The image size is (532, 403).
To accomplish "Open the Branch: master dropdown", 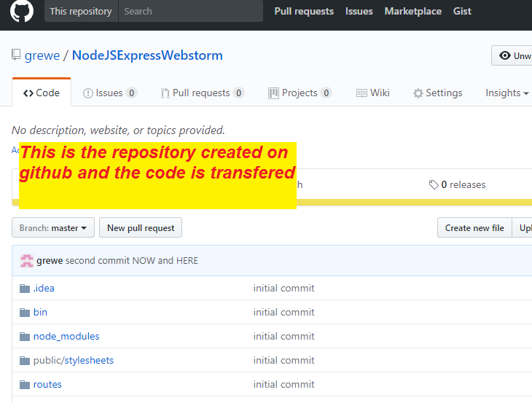I will [x=53, y=228].
